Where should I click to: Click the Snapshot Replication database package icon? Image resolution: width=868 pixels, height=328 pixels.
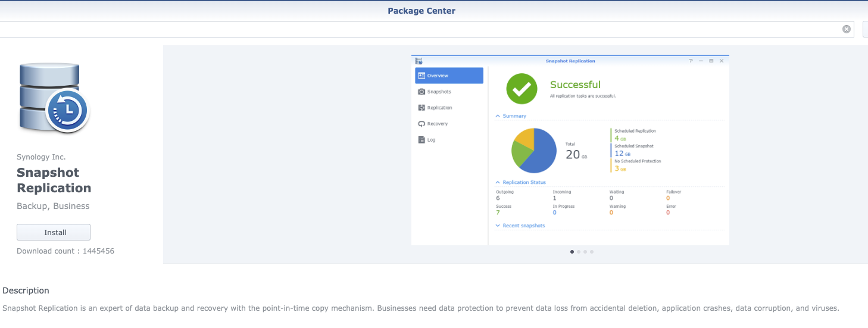(x=54, y=98)
